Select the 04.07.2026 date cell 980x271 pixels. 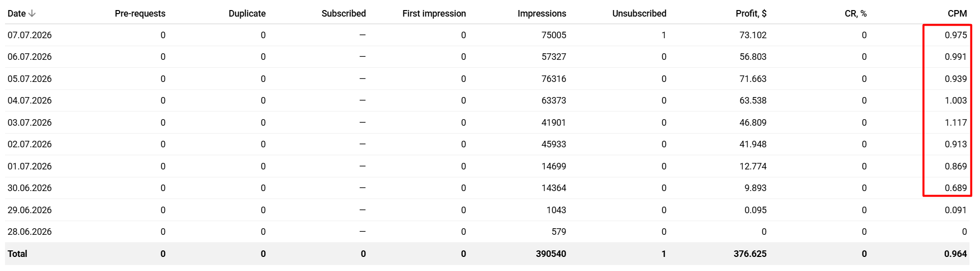tap(30, 101)
